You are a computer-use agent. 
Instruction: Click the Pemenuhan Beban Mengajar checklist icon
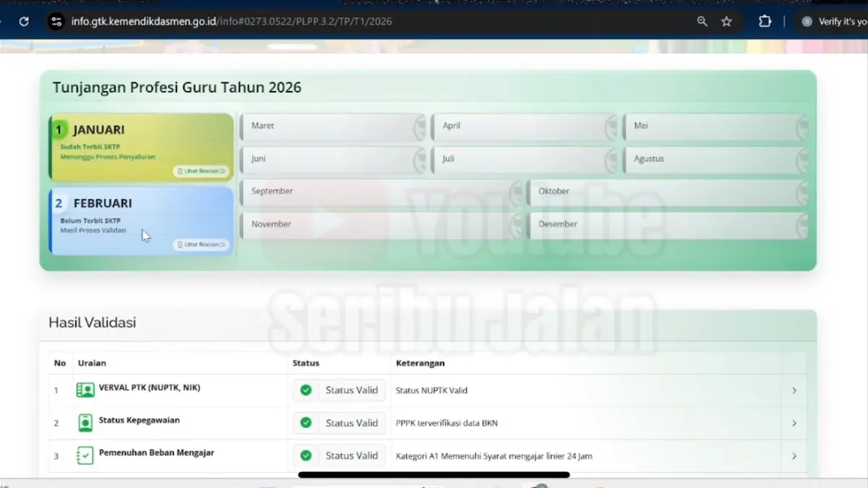point(85,455)
